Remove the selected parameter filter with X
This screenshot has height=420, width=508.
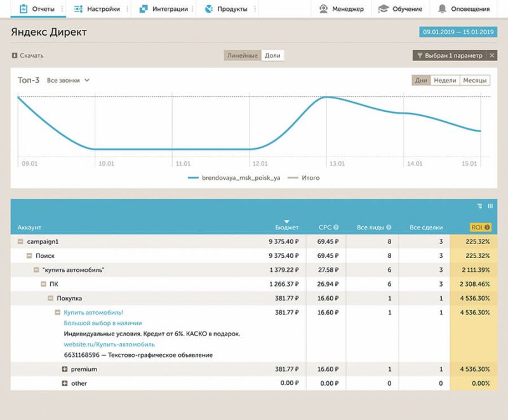[492, 56]
